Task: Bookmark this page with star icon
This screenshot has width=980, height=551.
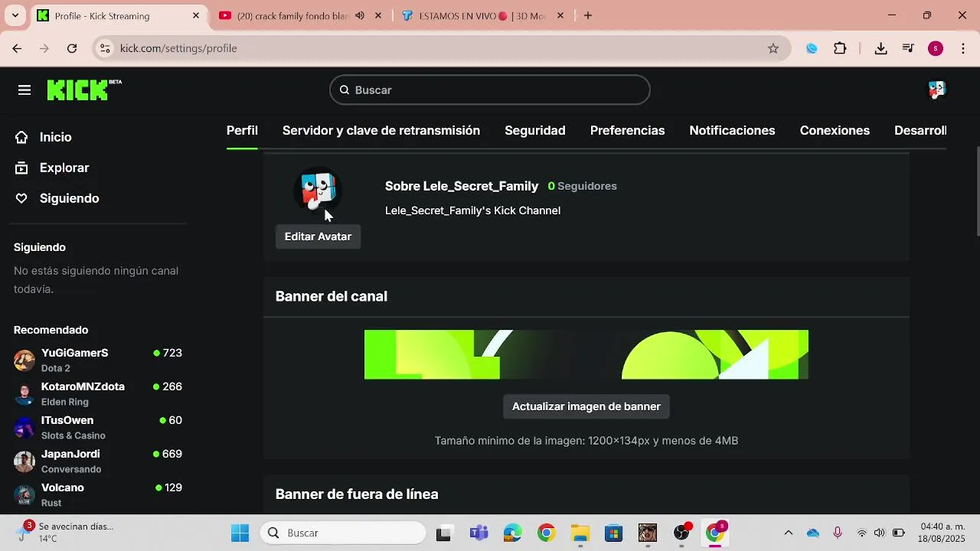Action: [773, 48]
